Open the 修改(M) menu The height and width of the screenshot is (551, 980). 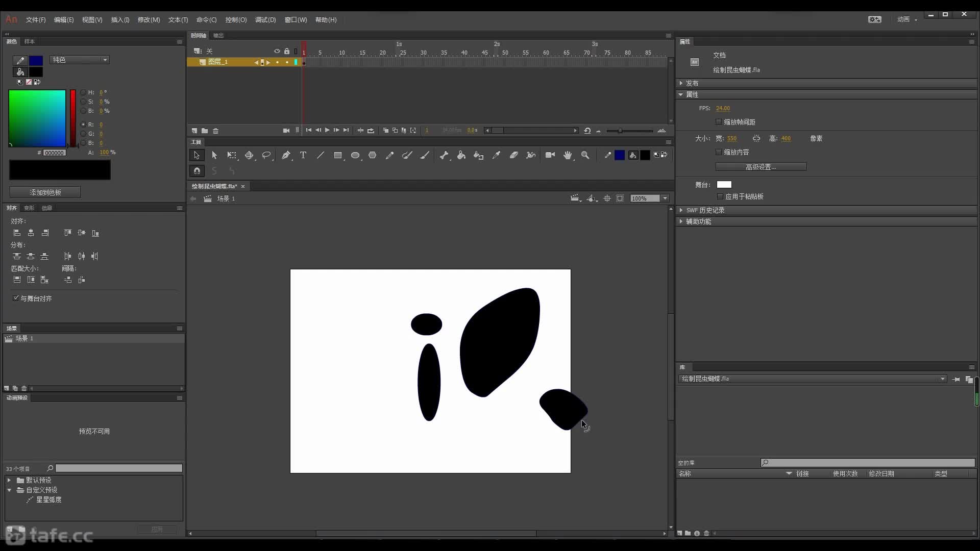(149, 20)
